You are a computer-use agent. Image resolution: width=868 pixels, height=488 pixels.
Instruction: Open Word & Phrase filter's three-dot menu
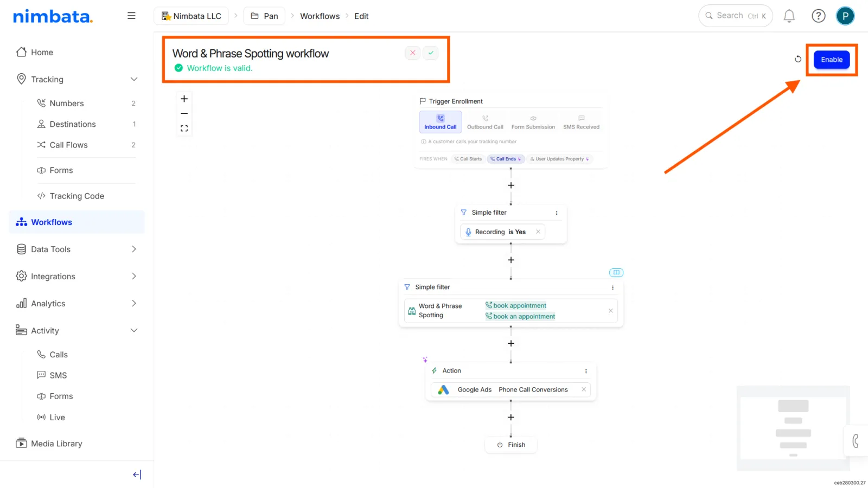coord(613,287)
